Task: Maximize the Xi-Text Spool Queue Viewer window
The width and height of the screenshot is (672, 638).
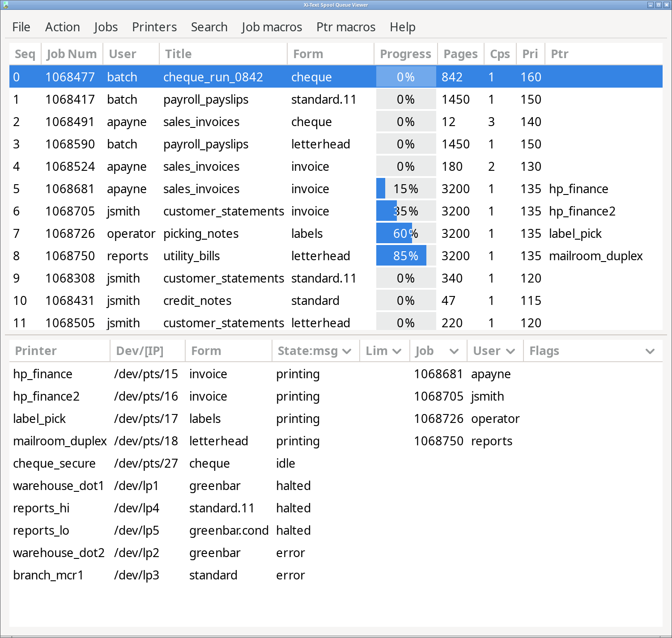Action: click(658, 5)
